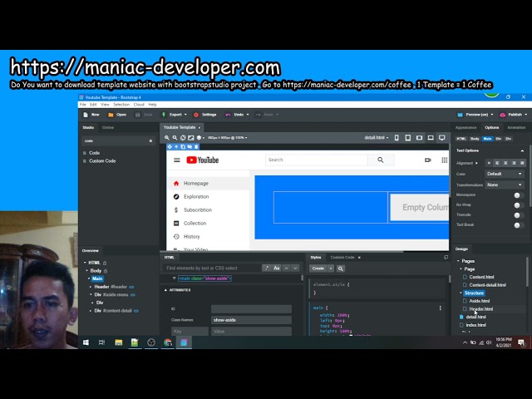This screenshot has width=532, height=399.
Task: Select align left text option
Action: click(x=497, y=163)
